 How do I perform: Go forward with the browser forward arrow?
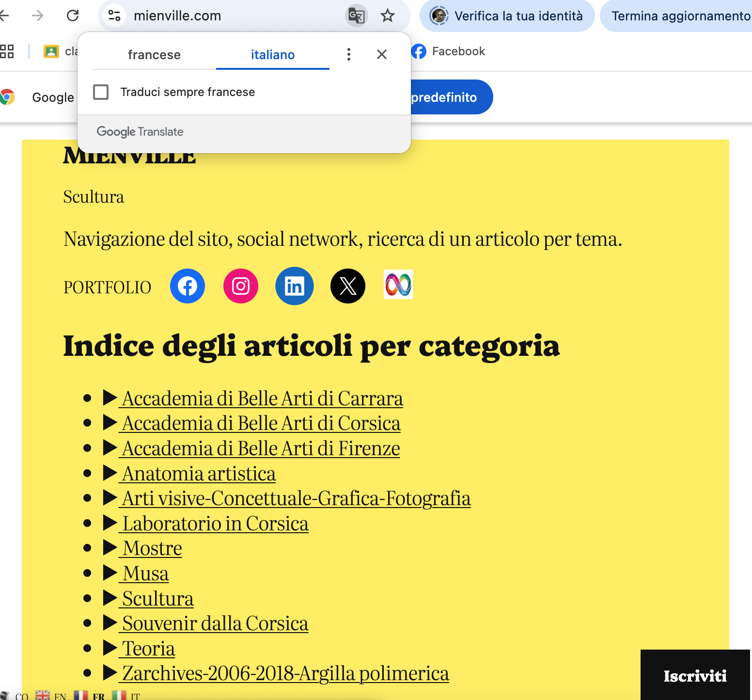click(37, 16)
